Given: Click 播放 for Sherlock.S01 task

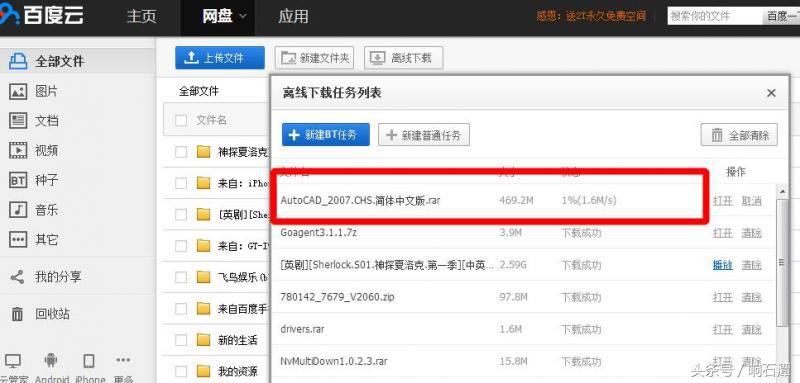Looking at the screenshot, I should (723, 265).
